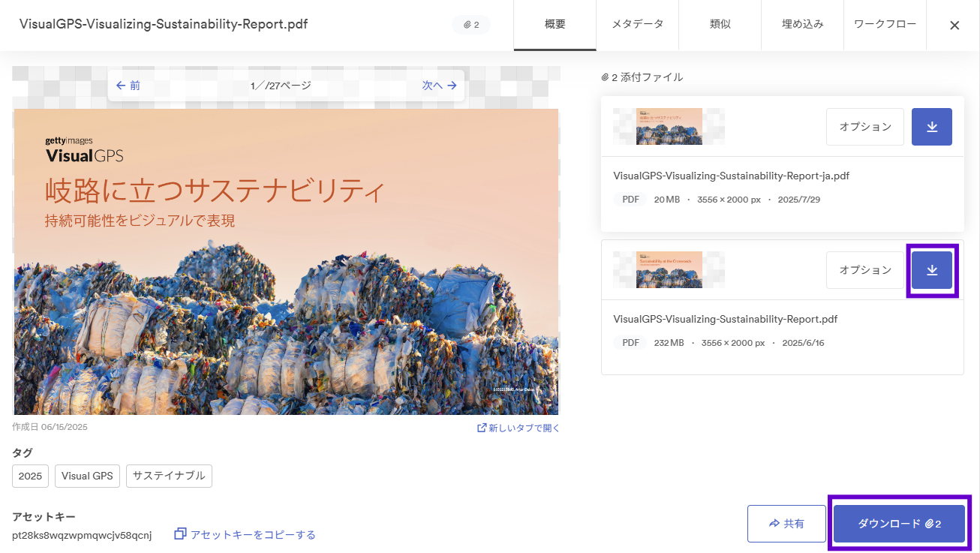Viewport: 980px width, 553px height.
Task: Advance to next page with 次へ
Action: click(x=440, y=86)
